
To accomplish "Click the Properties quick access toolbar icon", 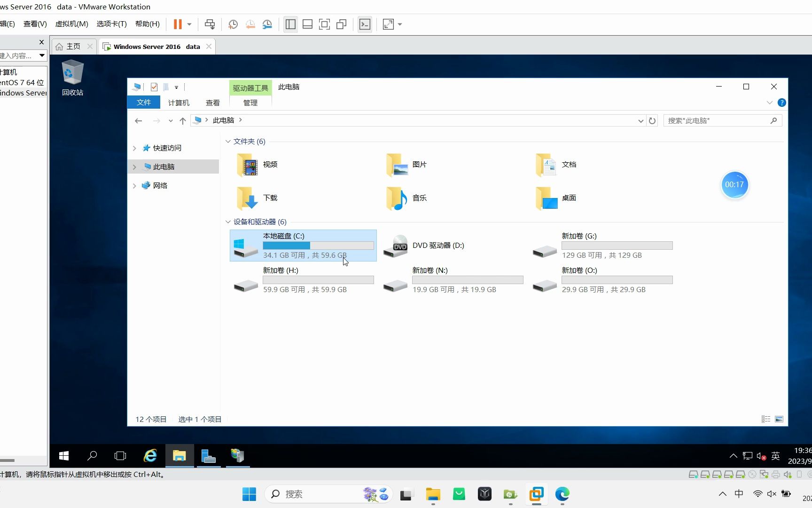I will [x=154, y=87].
